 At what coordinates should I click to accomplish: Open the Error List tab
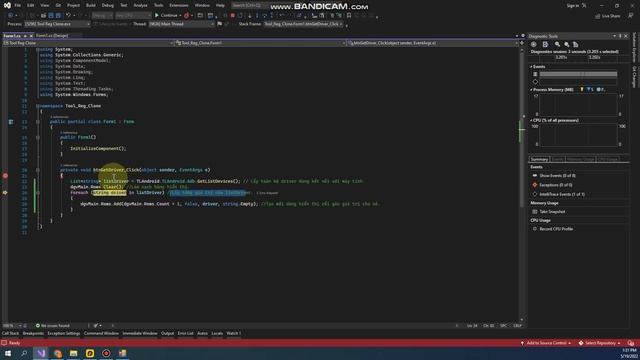(185, 333)
